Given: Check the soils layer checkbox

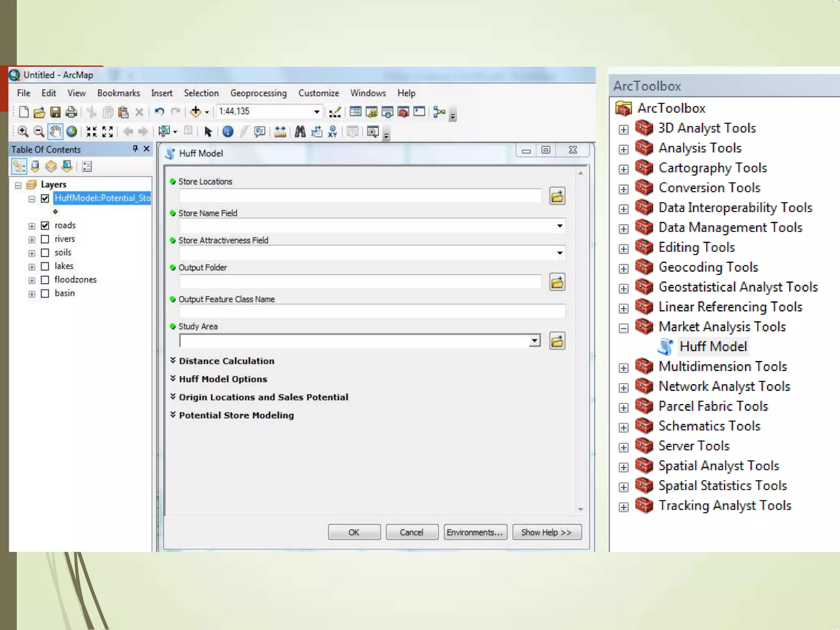Looking at the screenshot, I should (x=45, y=253).
